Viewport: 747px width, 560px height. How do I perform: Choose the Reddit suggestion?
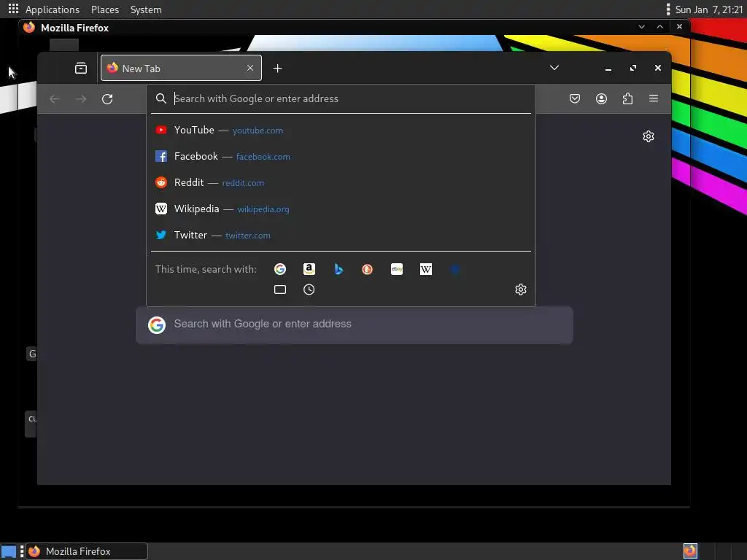point(341,182)
